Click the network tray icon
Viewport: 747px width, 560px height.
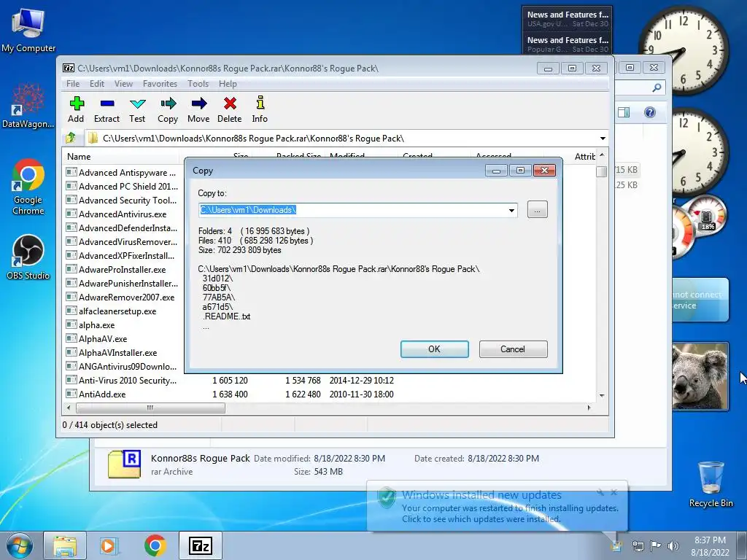[x=638, y=545]
